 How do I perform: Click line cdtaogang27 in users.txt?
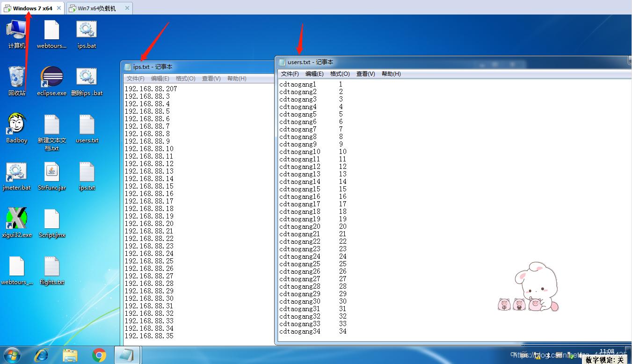300,279
